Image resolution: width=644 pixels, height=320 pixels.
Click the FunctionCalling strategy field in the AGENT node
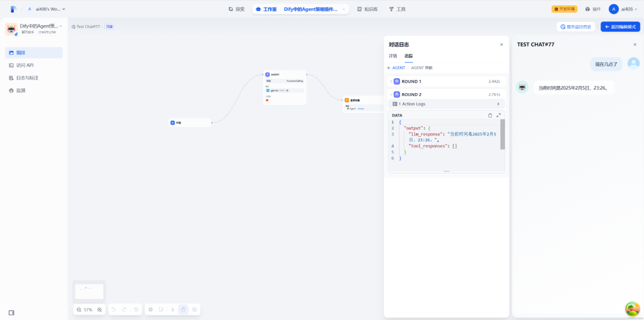pyautogui.click(x=284, y=81)
